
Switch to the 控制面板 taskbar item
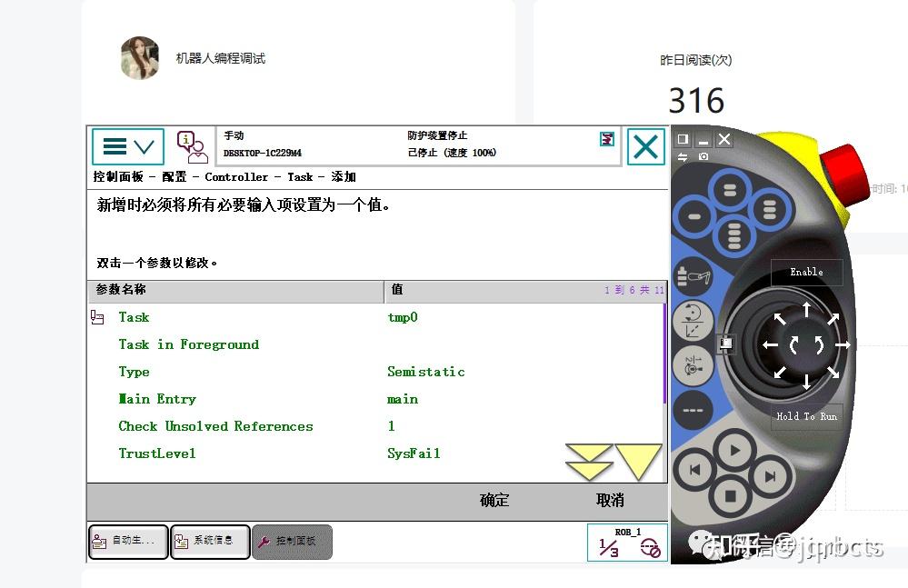coord(292,542)
